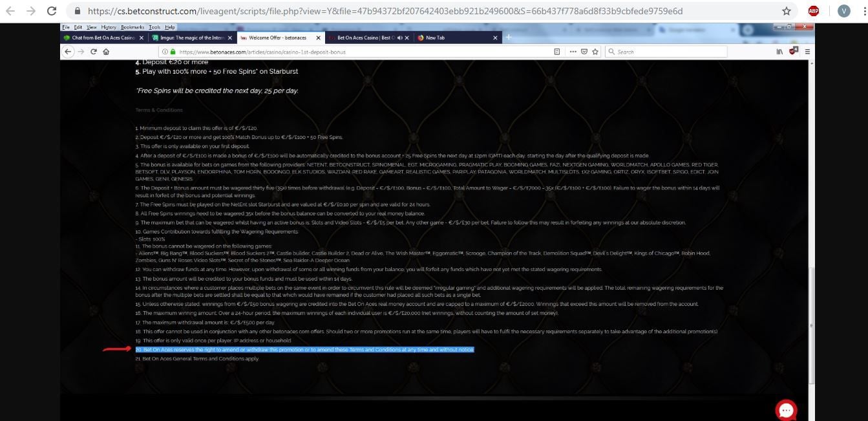Reload the betonaces page in Firefox
Image resolution: width=868 pixels, height=421 pixels.
click(93, 52)
